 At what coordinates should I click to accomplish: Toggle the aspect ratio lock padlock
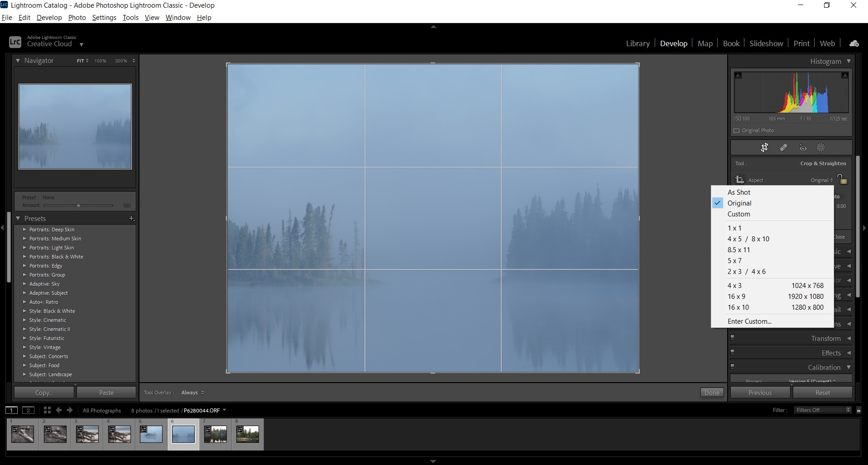pyautogui.click(x=843, y=179)
